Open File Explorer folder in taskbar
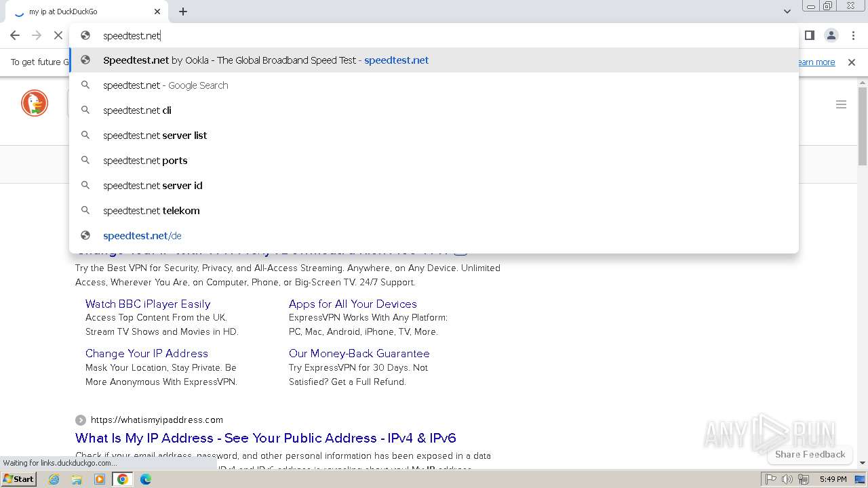The width and height of the screenshot is (868, 488). (x=77, y=479)
